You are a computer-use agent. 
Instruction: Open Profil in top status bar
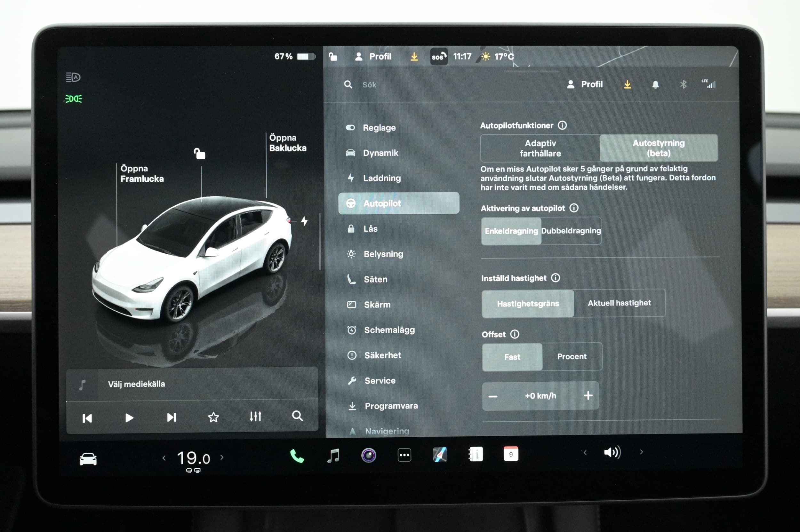click(x=373, y=57)
